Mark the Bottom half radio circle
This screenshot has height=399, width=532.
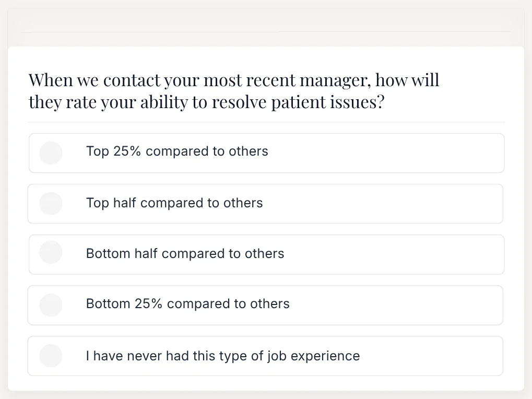(51, 252)
